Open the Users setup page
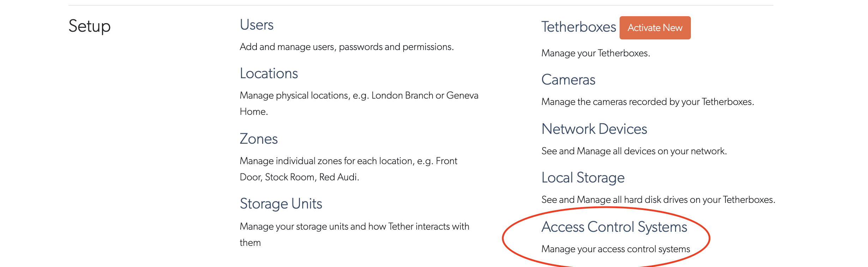Image resolution: width=868 pixels, height=267 pixels. point(256,25)
